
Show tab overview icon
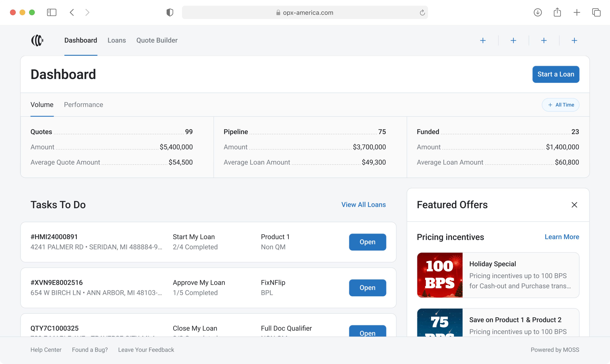click(596, 12)
